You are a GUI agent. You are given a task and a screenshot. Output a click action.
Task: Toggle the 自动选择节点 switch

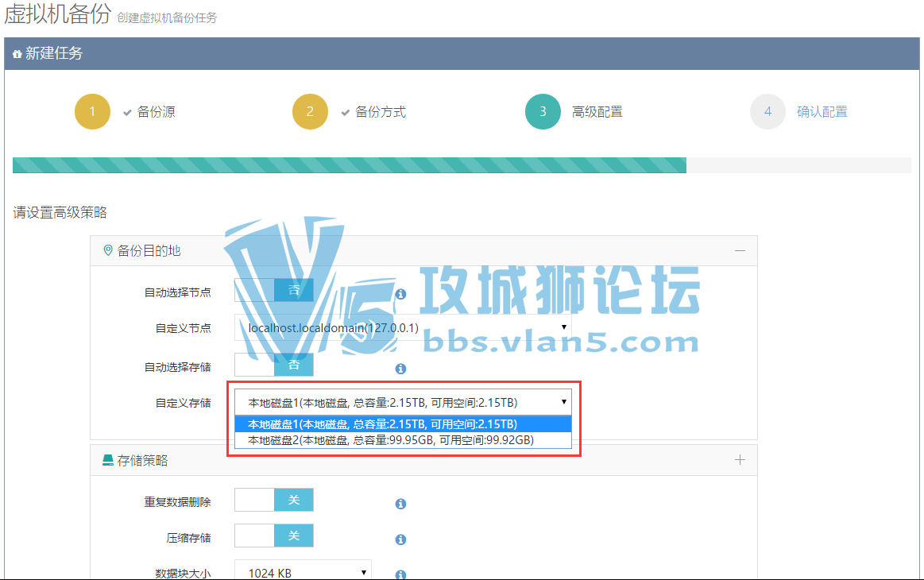(x=274, y=290)
